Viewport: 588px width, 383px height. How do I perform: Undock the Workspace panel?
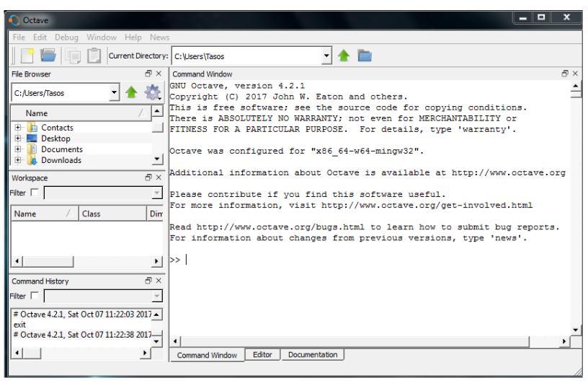(x=148, y=177)
